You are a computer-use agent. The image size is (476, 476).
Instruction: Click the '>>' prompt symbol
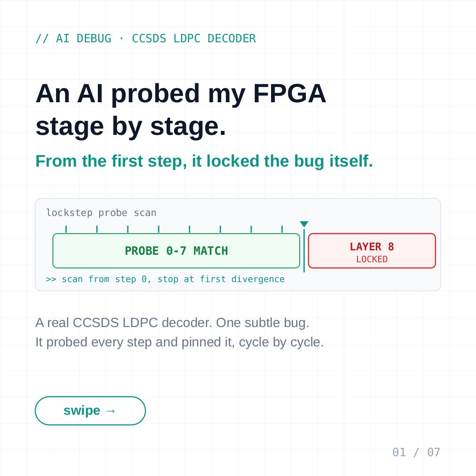click(51, 279)
